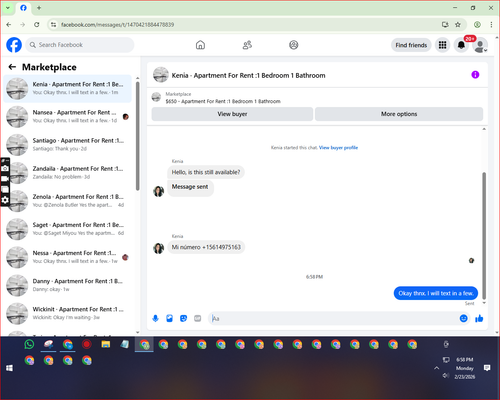500x400 pixels.
Task: Click the chat messages scrollbar
Action: click(484, 236)
